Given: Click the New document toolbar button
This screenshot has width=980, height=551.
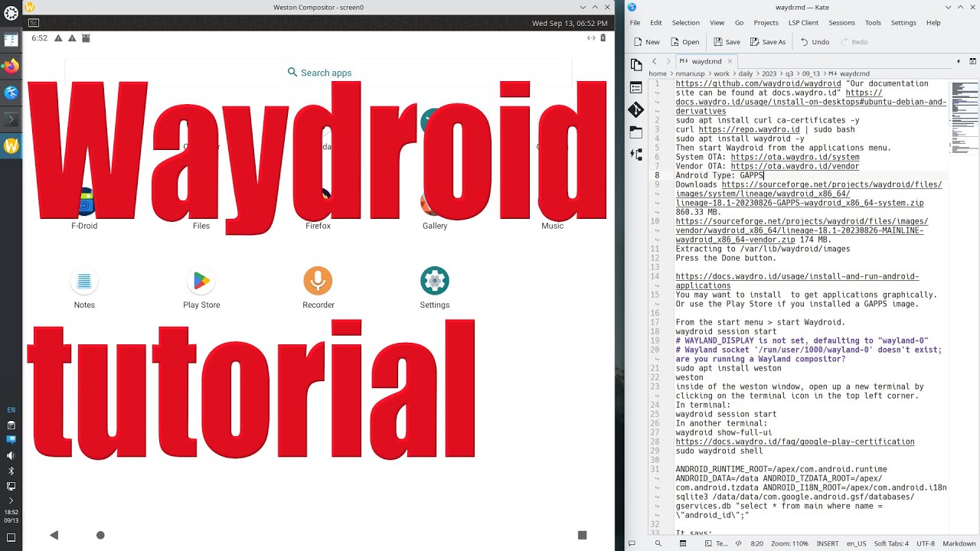Looking at the screenshot, I should (647, 42).
